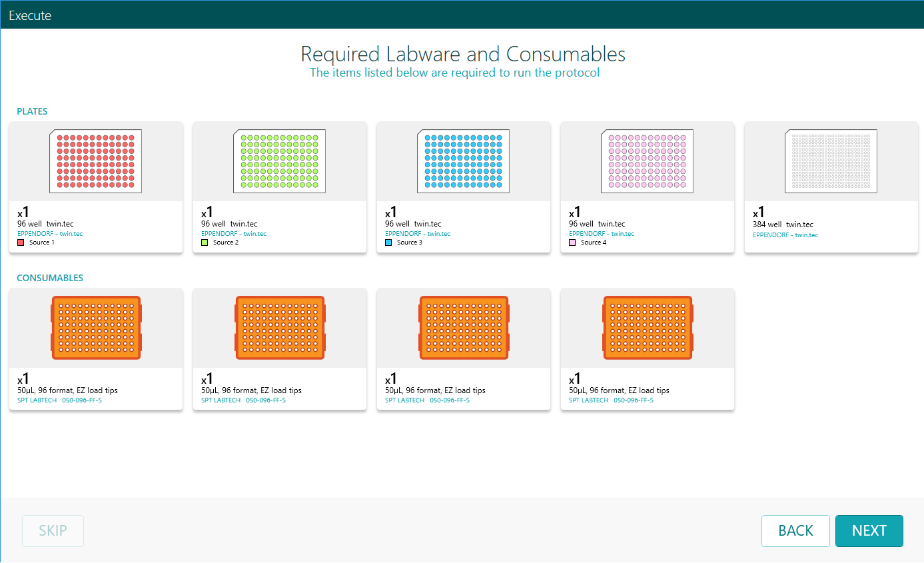Select the first orange EZ load tips box

pos(95,327)
